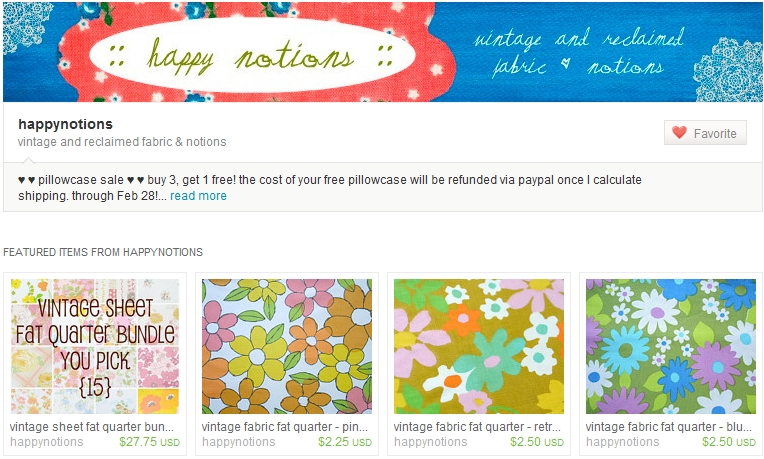
Task: Click happynotions link under the bundle listing
Action: [x=47, y=442]
